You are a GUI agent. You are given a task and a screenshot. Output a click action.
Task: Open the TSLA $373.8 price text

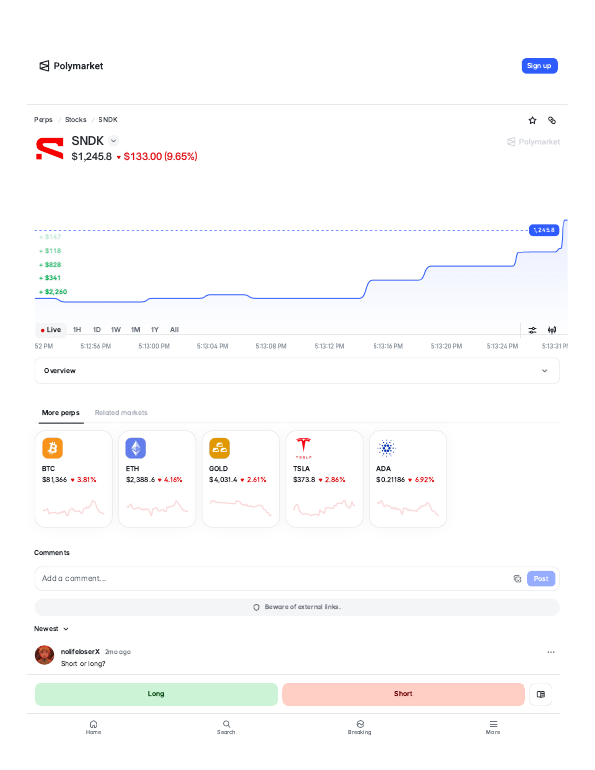tap(304, 480)
